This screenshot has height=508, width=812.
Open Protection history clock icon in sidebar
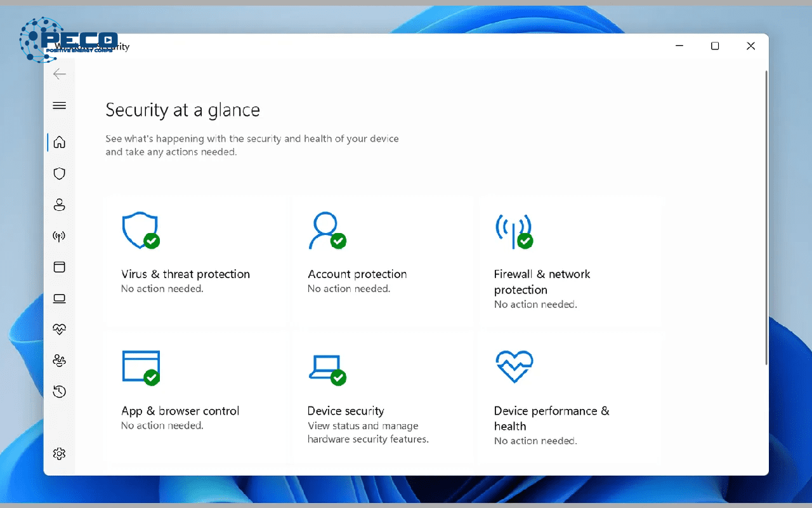click(x=60, y=391)
